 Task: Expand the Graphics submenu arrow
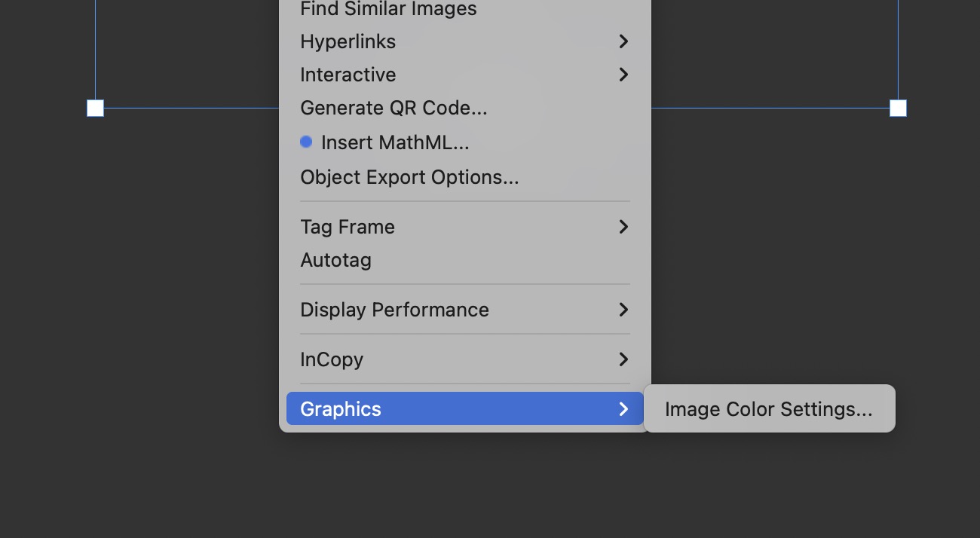coord(623,409)
